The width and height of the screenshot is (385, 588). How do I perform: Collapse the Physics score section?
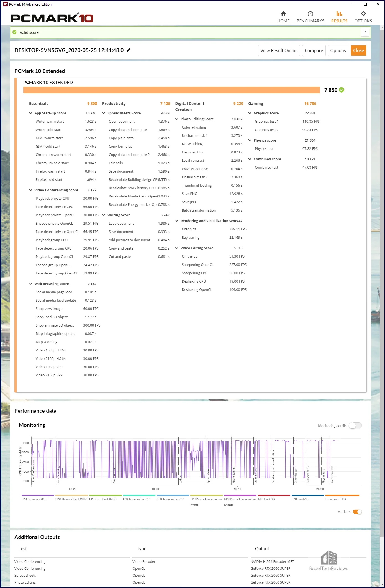[250, 140]
